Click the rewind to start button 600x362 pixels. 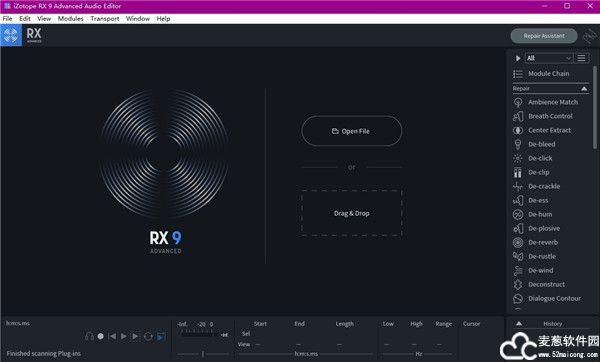coord(112,336)
